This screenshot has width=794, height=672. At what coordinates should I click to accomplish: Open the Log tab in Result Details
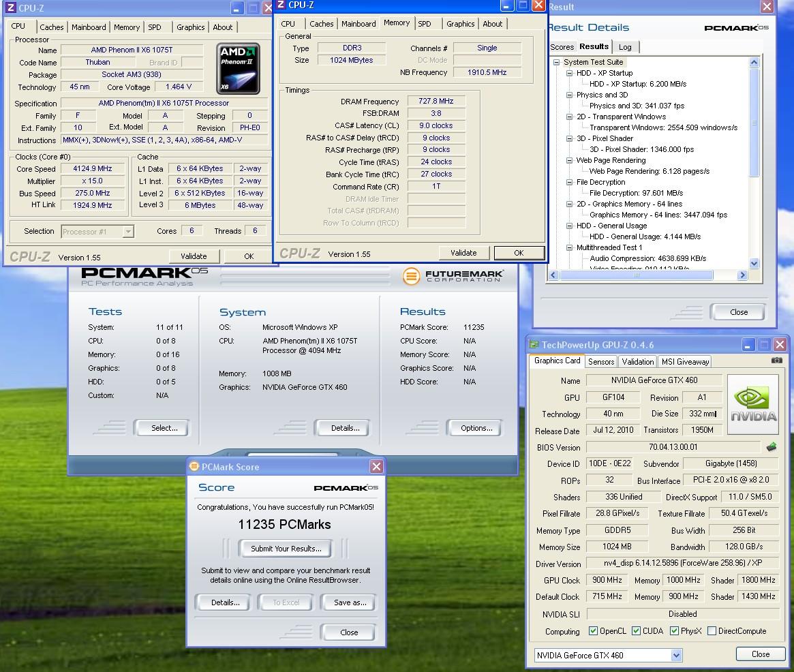[625, 47]
